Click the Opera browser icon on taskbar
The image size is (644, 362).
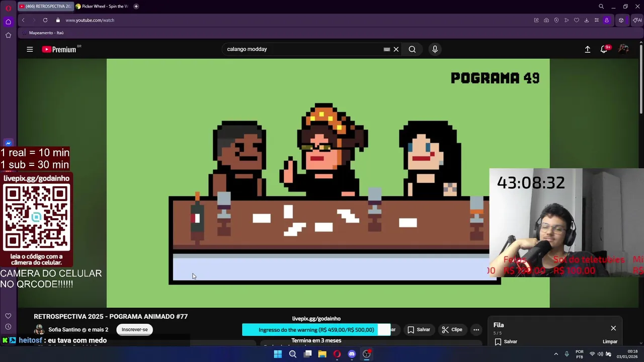click(x=337, y=354)
